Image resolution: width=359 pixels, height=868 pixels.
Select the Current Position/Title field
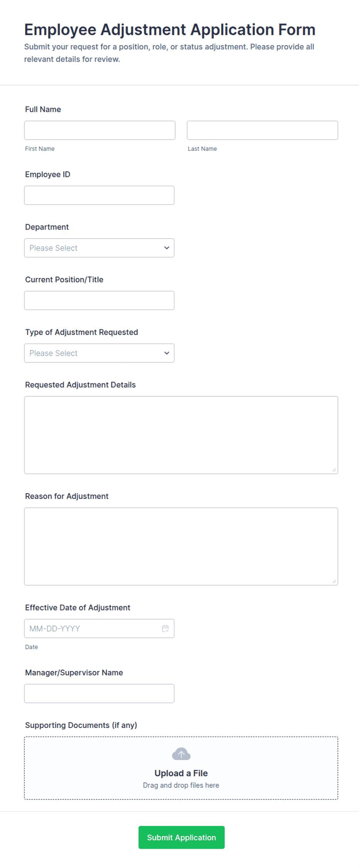[x=99, y=300]
